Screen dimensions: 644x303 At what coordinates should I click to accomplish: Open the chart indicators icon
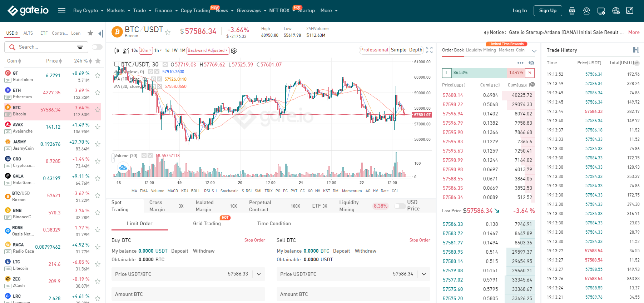click(126, 51)
